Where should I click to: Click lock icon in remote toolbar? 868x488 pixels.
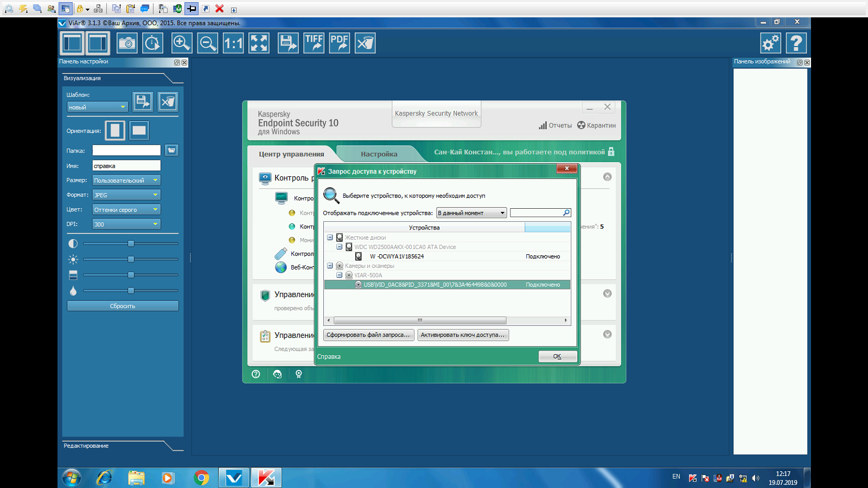click(x=80, y=9)
